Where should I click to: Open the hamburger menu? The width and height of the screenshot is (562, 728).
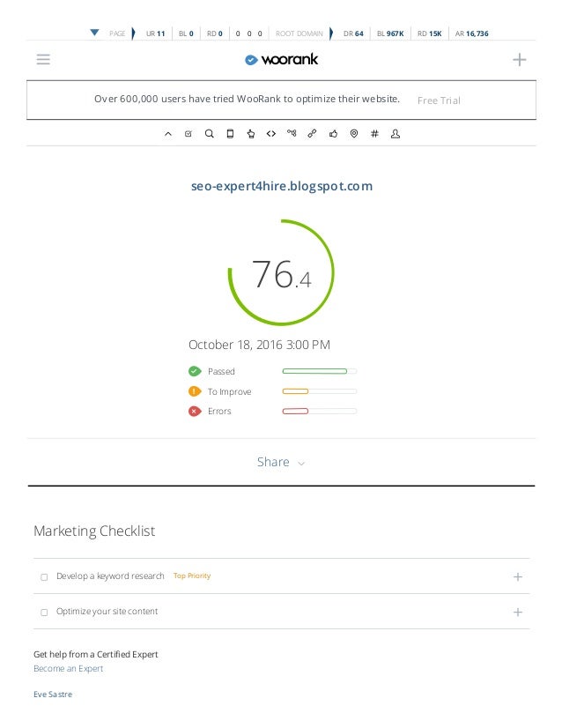click(x=43, y=59)
